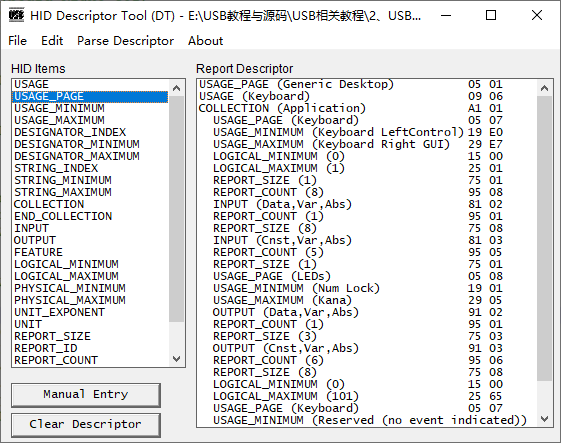Select USAGE_MINIMUM (Num Lock) line
561x443 pixels.
367,288
